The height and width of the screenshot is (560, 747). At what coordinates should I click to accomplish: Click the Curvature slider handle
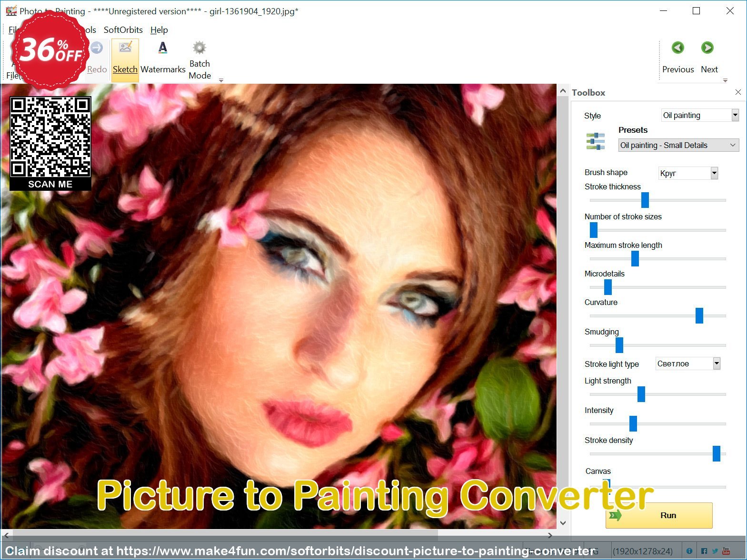[699, 315]
